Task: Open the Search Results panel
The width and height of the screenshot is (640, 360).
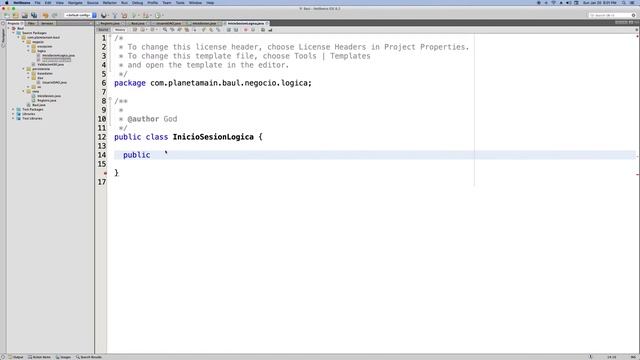Action: (x=89, y=357)
